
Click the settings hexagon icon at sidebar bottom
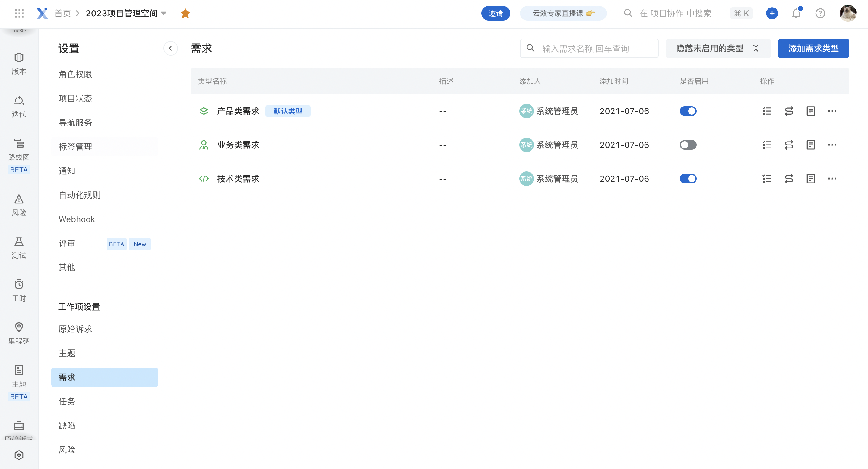pyautogui.click(x=19, y=455)
